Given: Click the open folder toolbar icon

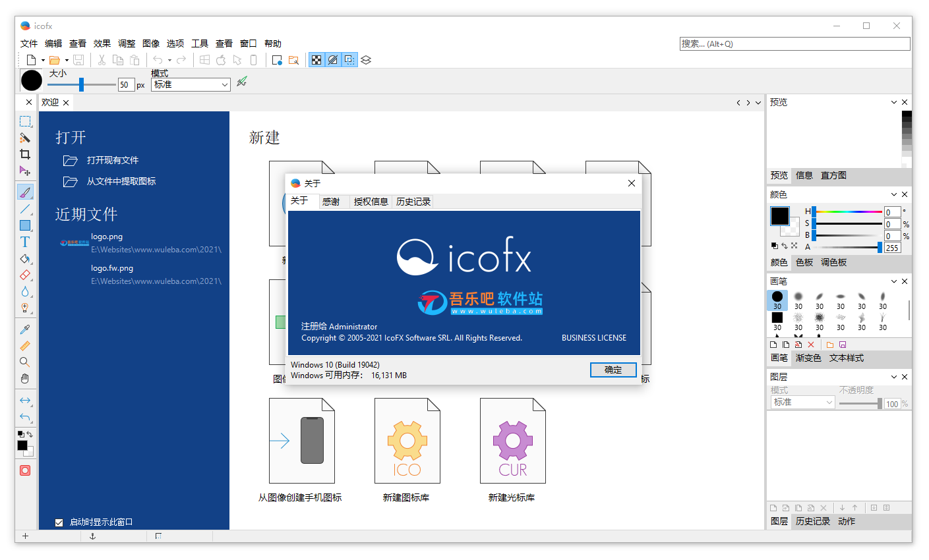Looking at the screenshot, I should [55, 60].
